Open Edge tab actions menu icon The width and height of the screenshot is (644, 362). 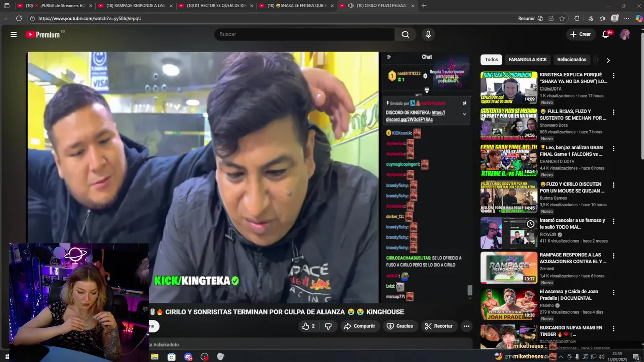tap(7, 6)
